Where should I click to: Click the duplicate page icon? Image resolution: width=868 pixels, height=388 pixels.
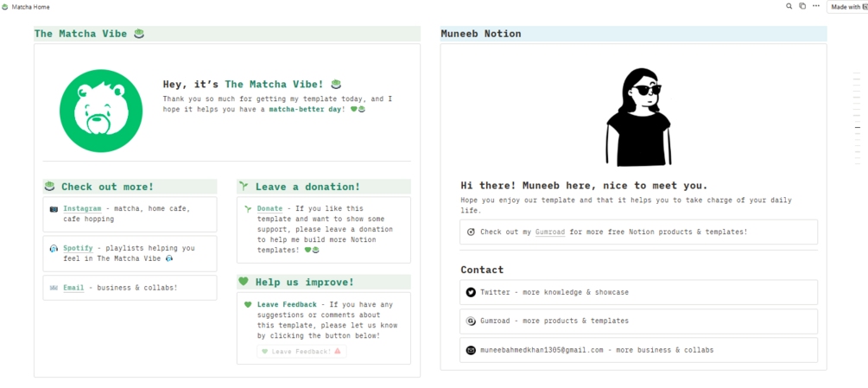tap(802, 6)
